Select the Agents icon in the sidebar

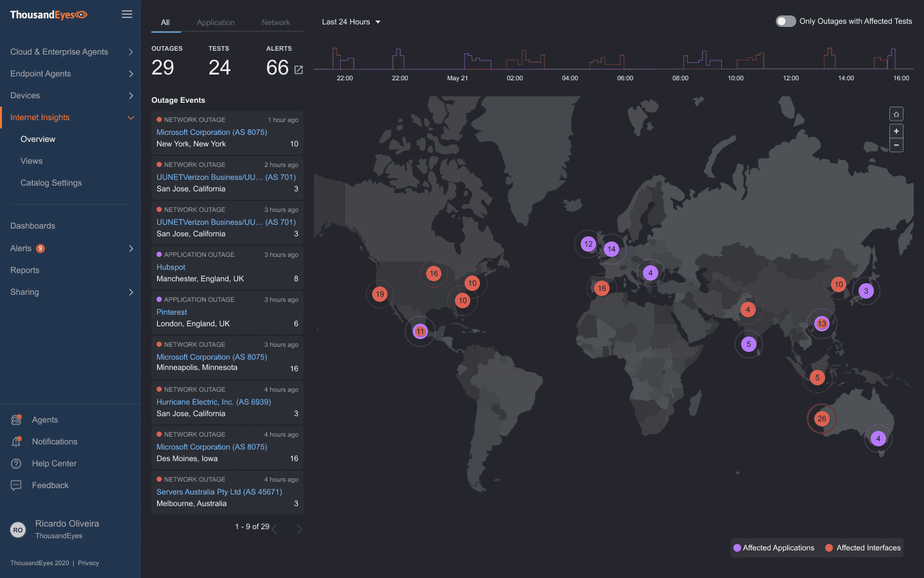(x=15, y=419)
